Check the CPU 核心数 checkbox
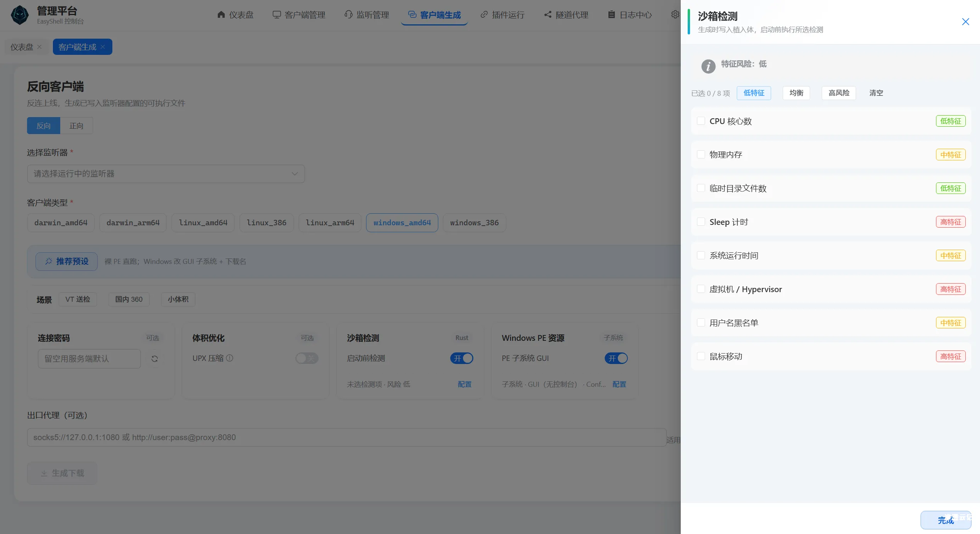980x534 pixels. tap(701, 121)
